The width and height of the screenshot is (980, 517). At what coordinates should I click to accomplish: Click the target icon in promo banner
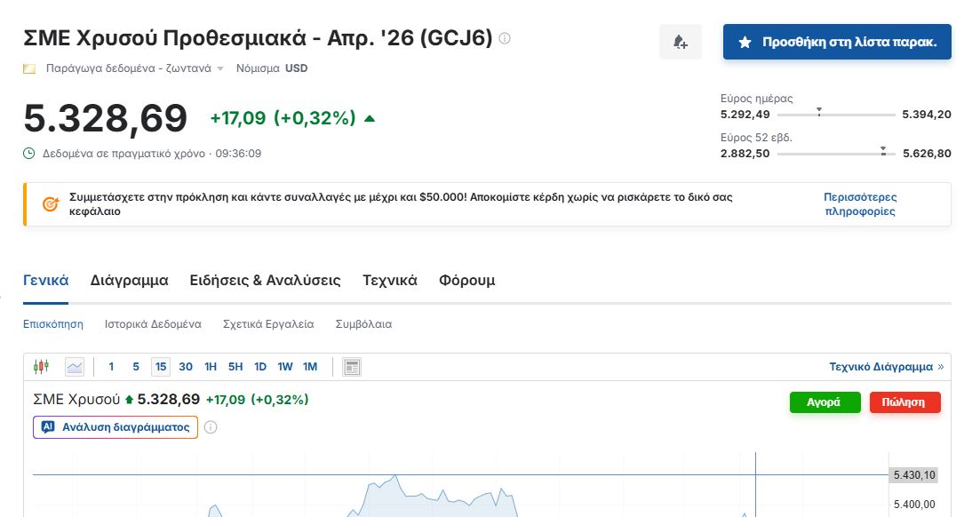coord(51,204)
